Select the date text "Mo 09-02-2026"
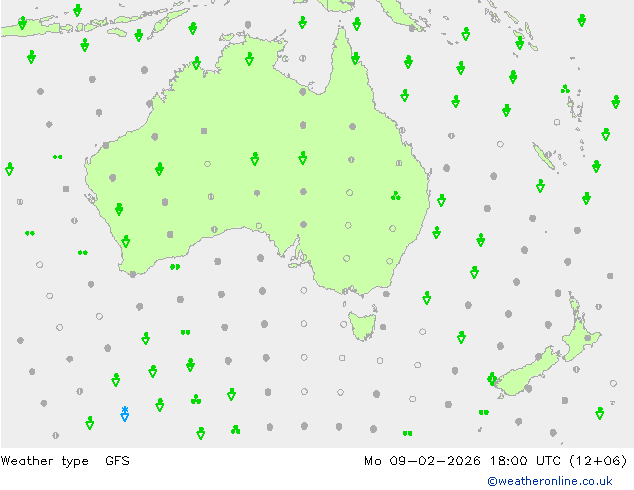This screenshot has width=634, height=490. click(422, 460)
